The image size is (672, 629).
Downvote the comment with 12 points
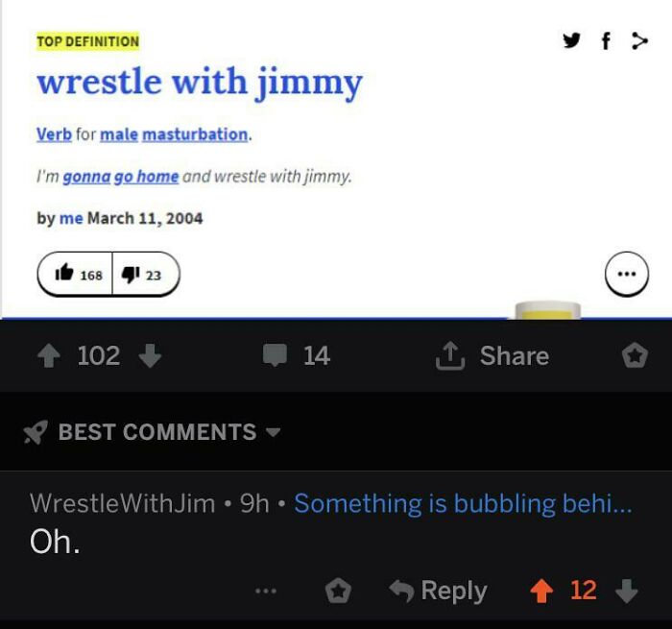click(x=627, y=591)
